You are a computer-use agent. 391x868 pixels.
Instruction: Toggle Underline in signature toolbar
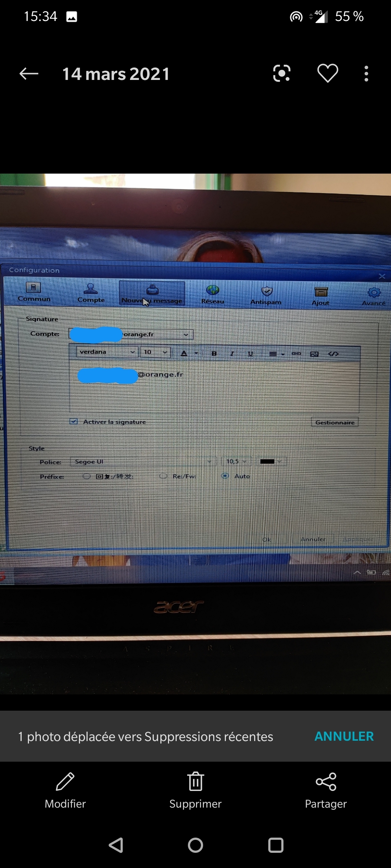(251, 354)
